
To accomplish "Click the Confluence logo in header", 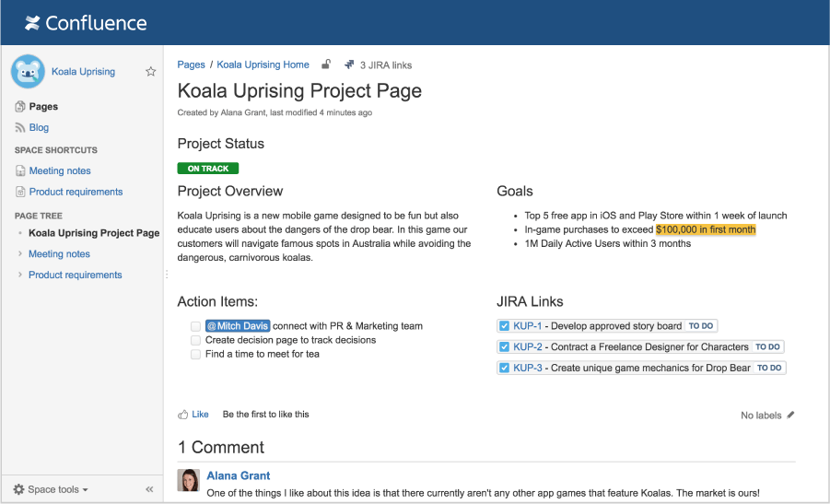I will 85,23.
